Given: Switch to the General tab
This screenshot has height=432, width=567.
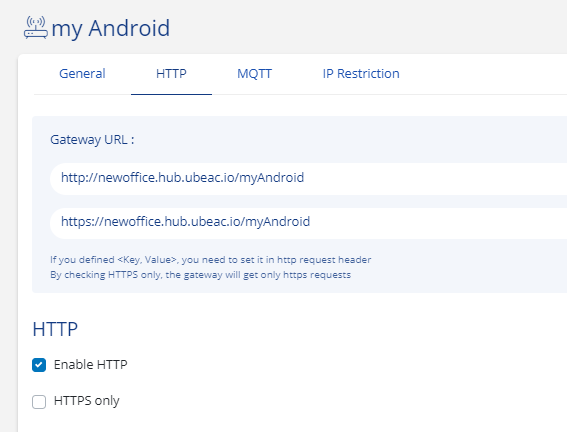Looking at the screenshot, I should (82, 74).
